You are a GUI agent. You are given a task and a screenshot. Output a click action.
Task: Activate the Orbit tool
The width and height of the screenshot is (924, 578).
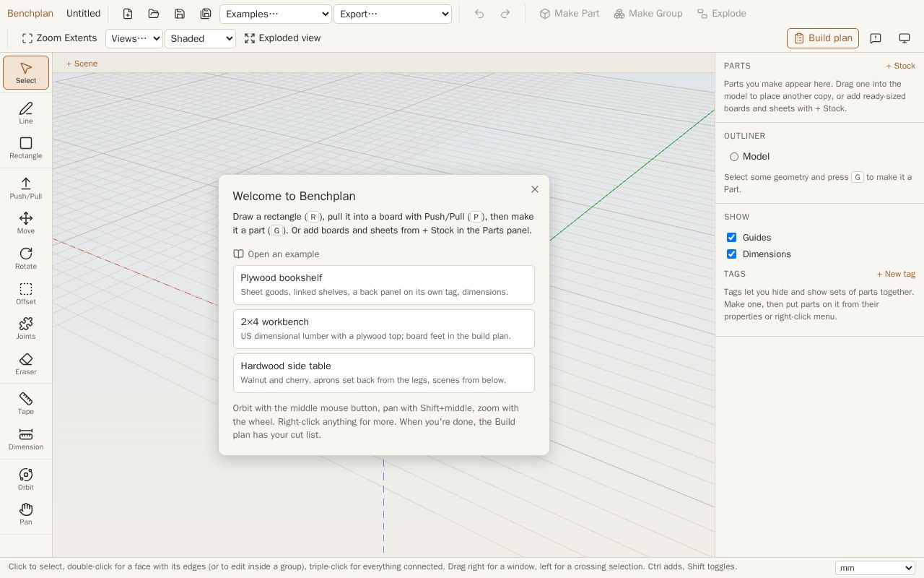tap(26, 480)
